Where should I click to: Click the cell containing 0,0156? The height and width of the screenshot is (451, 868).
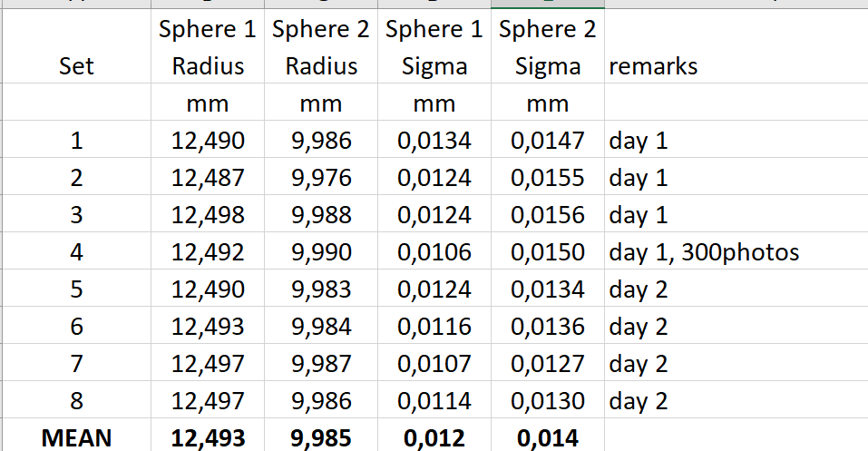(547, 215)
